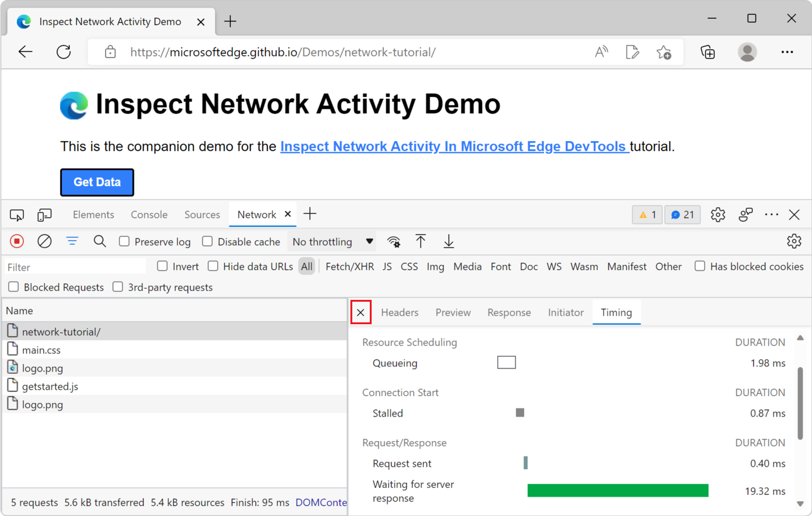Image resolution: width=812 pixels, height=516 pixels.
Task: Click the More tools plus icon in DevTools
Action: click(x=310, y=214)
